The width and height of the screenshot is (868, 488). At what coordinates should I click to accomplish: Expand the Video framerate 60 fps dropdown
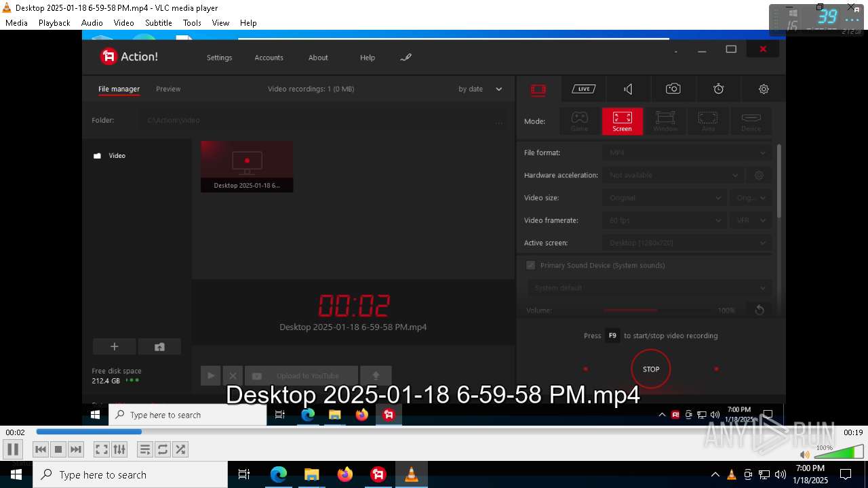click(x=665, y=220)
